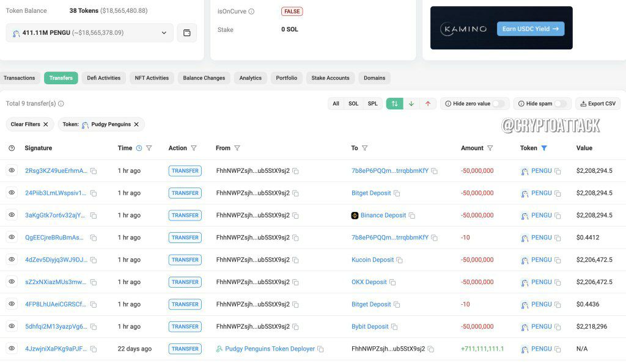
Task: Click info icon next to Total 9 transfer(s)
Action: coord(61,104)
